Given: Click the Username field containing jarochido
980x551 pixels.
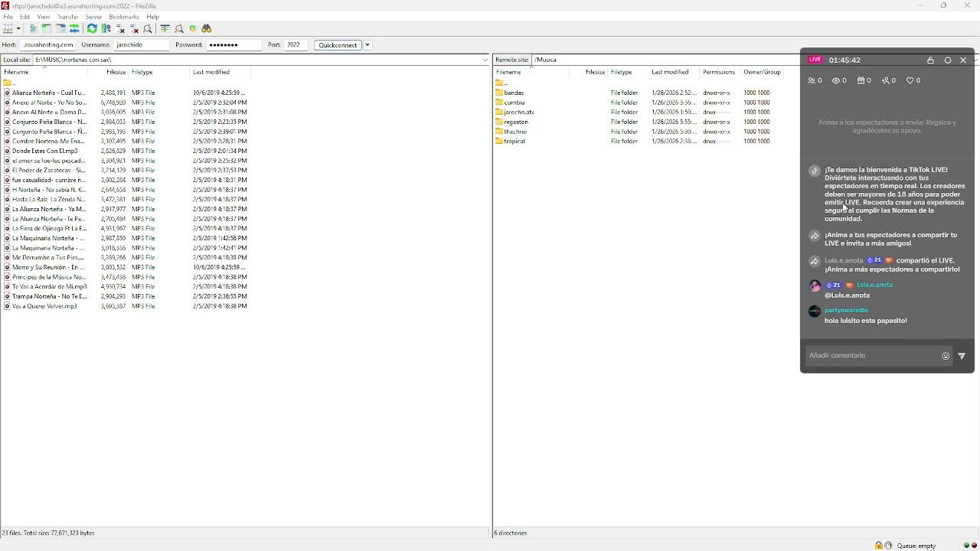Looking at the screenshot, I should tap(142, 45).
